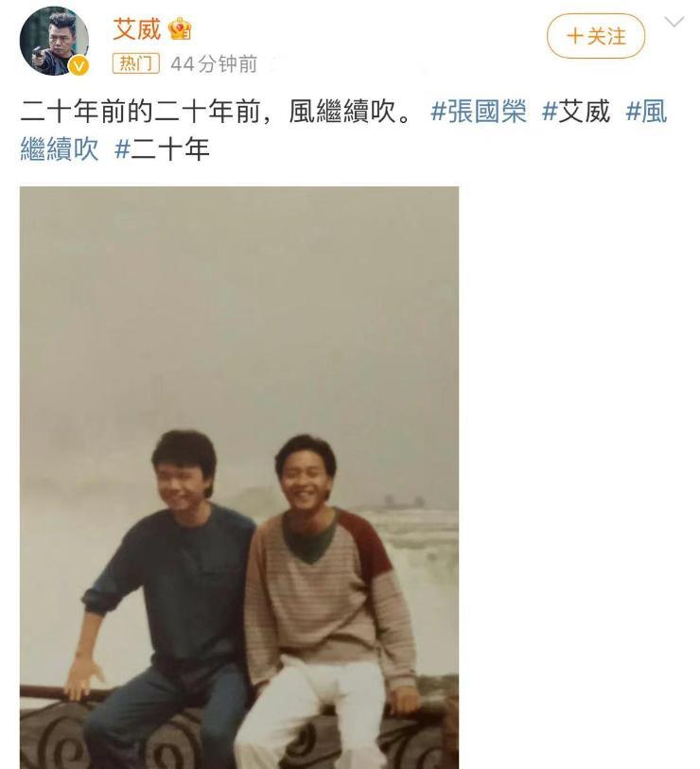
Task: Open the #二十年 hashtag
Action: [162, 149]
